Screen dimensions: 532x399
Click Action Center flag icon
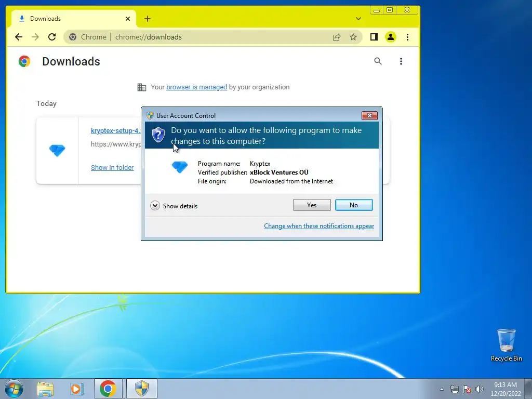click(x=467, y=389)
